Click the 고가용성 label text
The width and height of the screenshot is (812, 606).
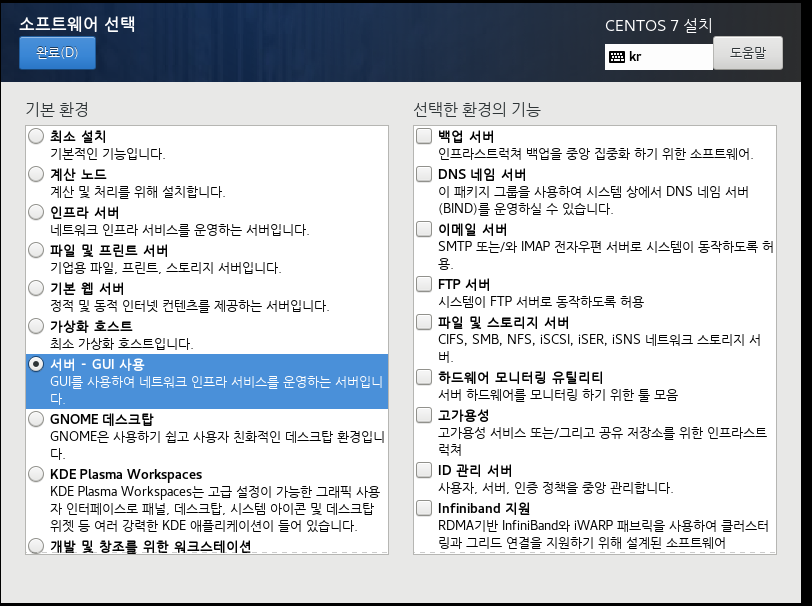(463, 415)
